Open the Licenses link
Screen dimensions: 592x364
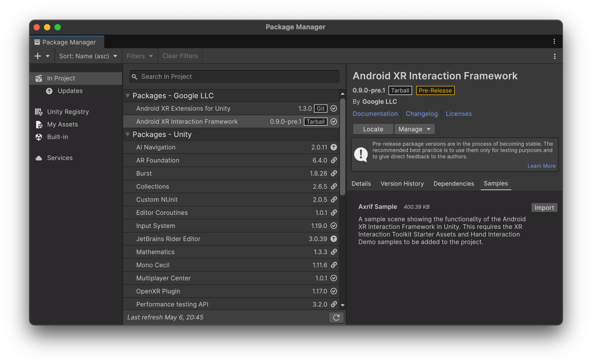point(458,114)
